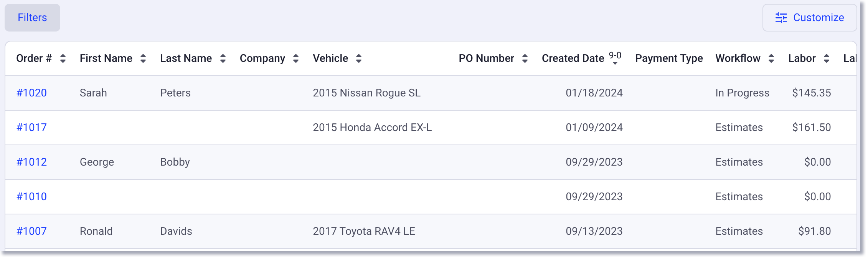
Task: Click the Last Name sort arrows
Action: pyautogui.click(x=223, y=58)
